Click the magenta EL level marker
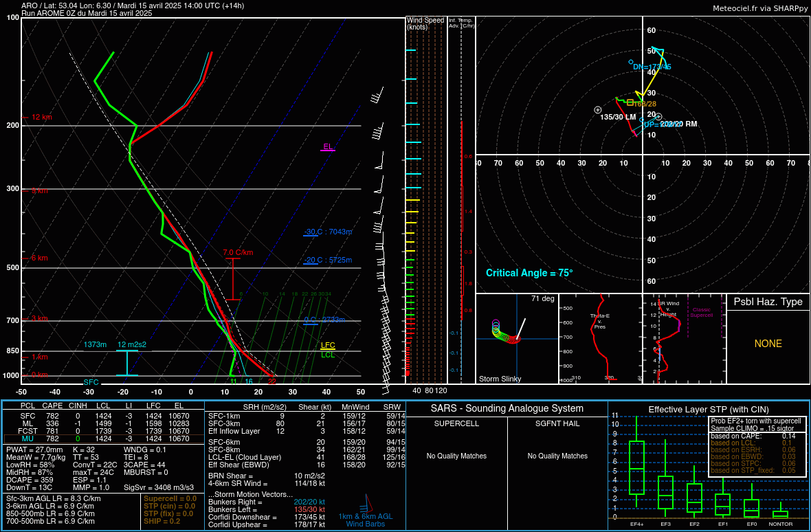The width and height of the screenshot is (811, 532). [x=328, y=148]
